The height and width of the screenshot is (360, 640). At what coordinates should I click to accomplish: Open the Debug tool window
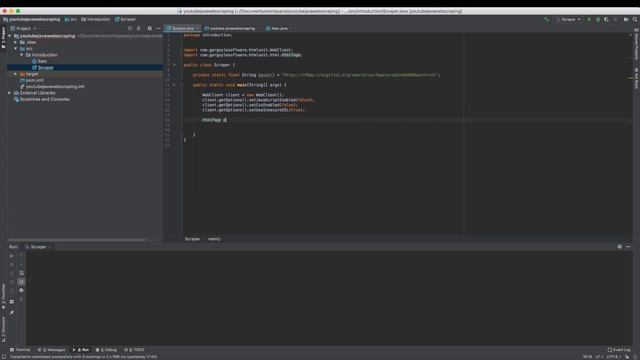click(106, 350)
